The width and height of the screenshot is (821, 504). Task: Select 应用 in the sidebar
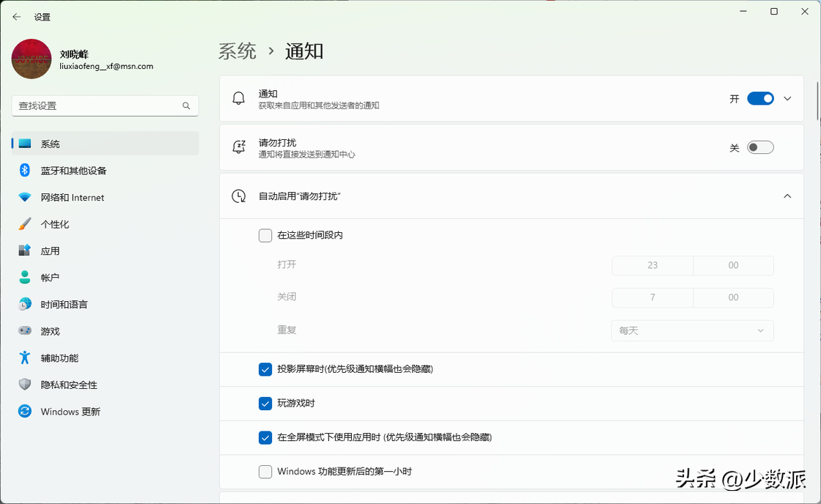pos(50,251)
